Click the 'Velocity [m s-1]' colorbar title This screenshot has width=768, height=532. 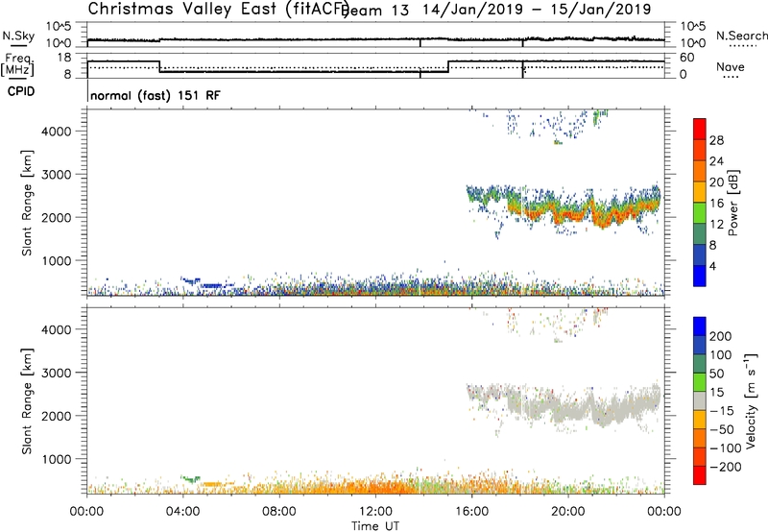(750, 400)
